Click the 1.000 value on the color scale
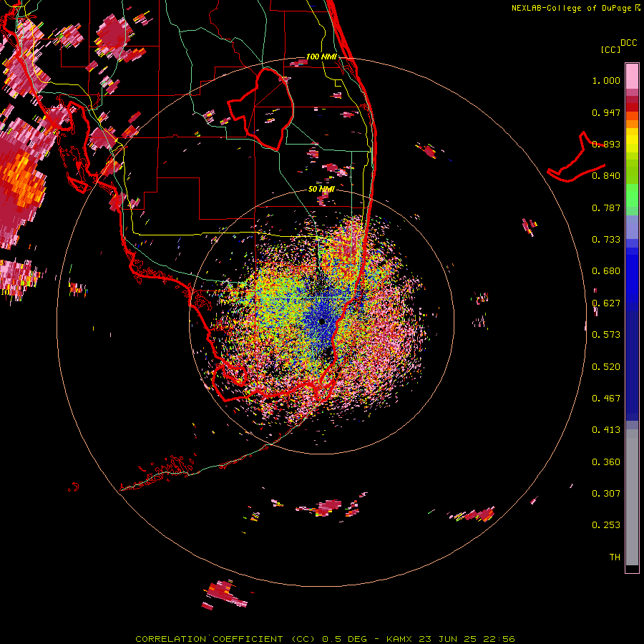The image size is (644, 644). point(606,80)
